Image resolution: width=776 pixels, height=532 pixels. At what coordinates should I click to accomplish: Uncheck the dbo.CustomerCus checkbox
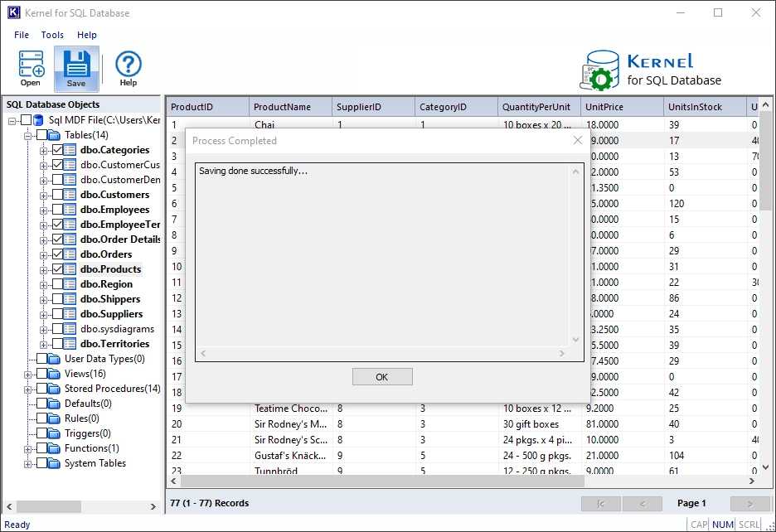(57, 164)
